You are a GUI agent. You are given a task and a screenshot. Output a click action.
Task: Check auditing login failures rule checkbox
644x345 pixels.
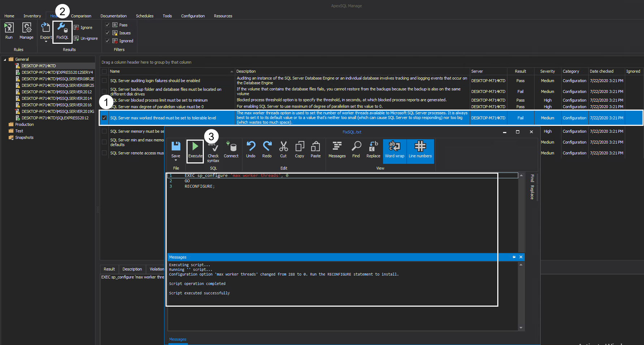point(104,81)
